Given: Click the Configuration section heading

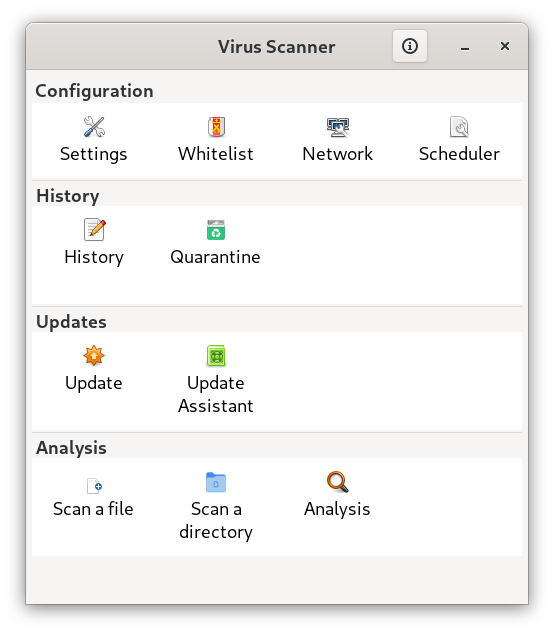Looking at the screenshot, I should pyautogui.click(x=94, y=91).
